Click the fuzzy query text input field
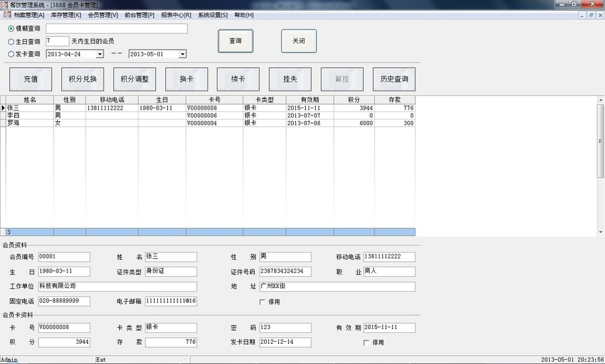 pos(116,28)
